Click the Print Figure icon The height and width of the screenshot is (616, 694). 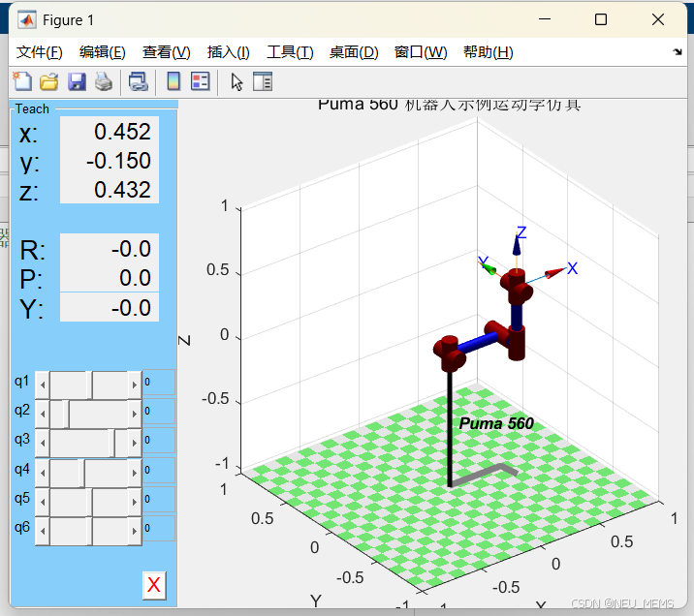coord(104,81)
